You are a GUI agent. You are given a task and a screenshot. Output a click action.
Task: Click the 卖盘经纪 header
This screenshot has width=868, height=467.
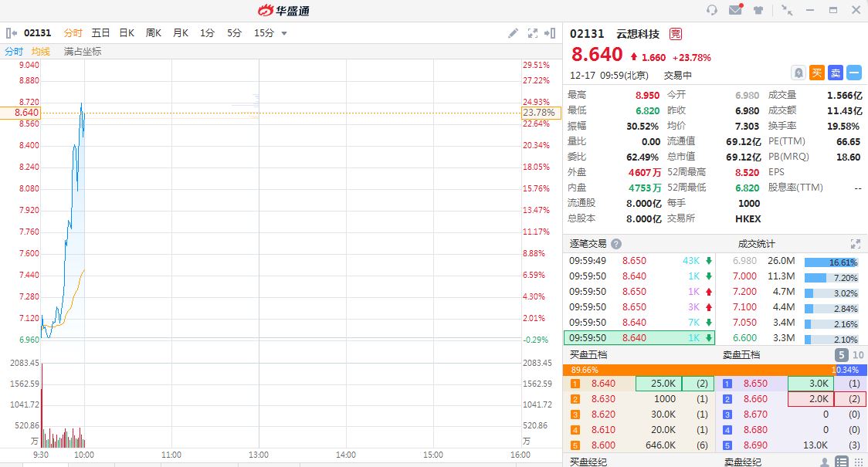coord(742,462)
